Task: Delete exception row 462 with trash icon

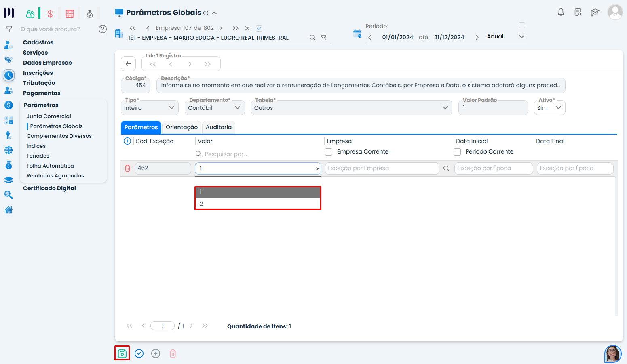Action: (128, 168)
